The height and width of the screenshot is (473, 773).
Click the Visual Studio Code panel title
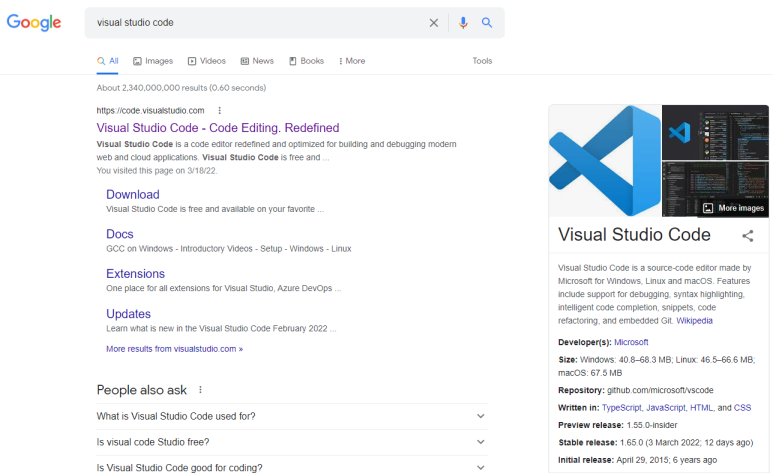click(634, 235)
